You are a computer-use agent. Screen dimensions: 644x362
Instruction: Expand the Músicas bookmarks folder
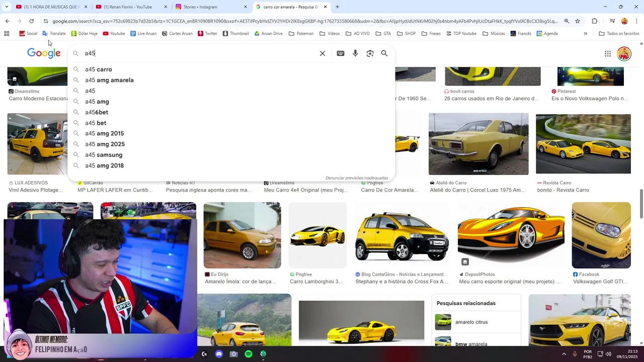pyautogui.click(x=494, y=34)
